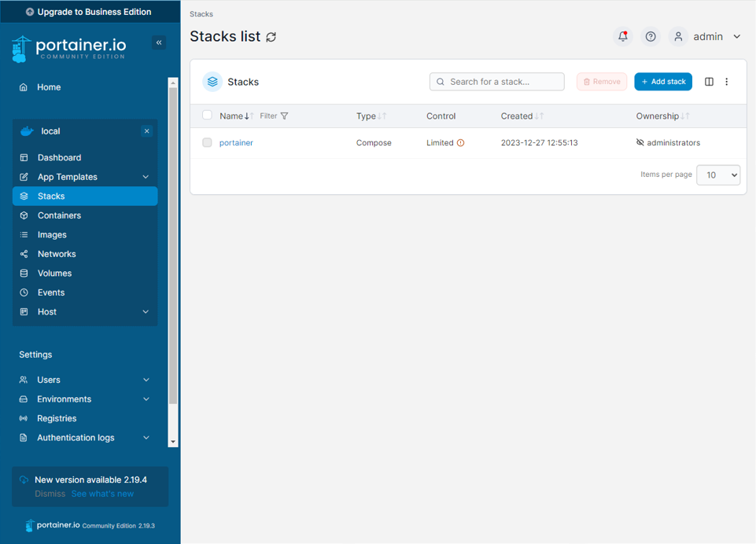Open the portainer stack link
This screenshot has width=756, height=544.
click(x=236, y=142)
